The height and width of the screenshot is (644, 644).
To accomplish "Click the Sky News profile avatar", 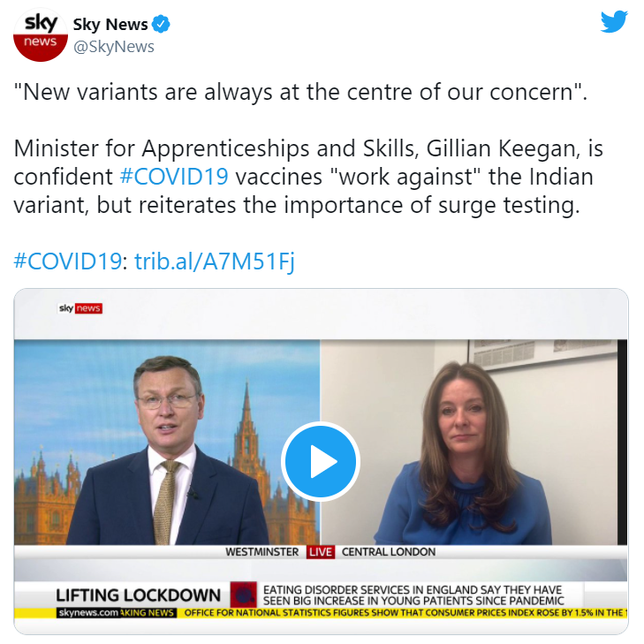I will [x=41, y=34].
